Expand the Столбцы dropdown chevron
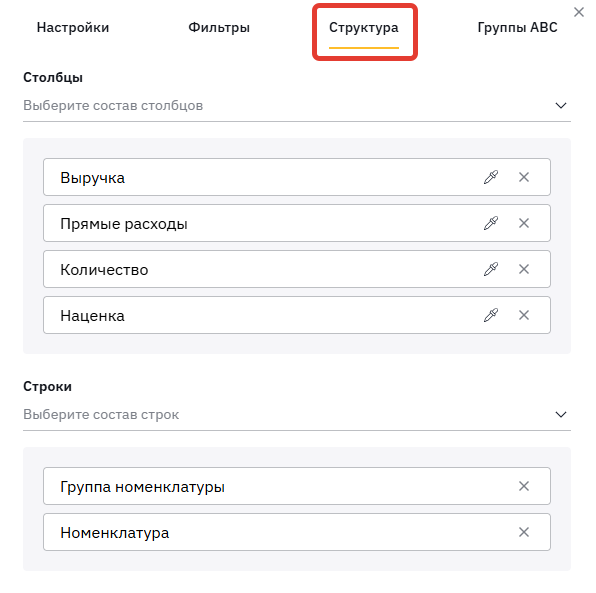596x593 pixels. [561, 105]
